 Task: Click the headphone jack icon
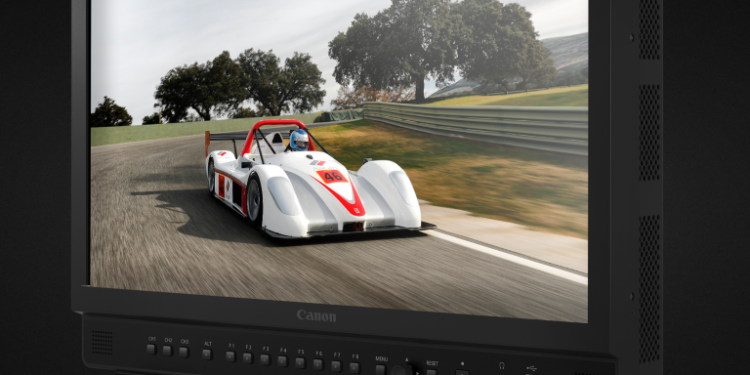tap(502, 366)
